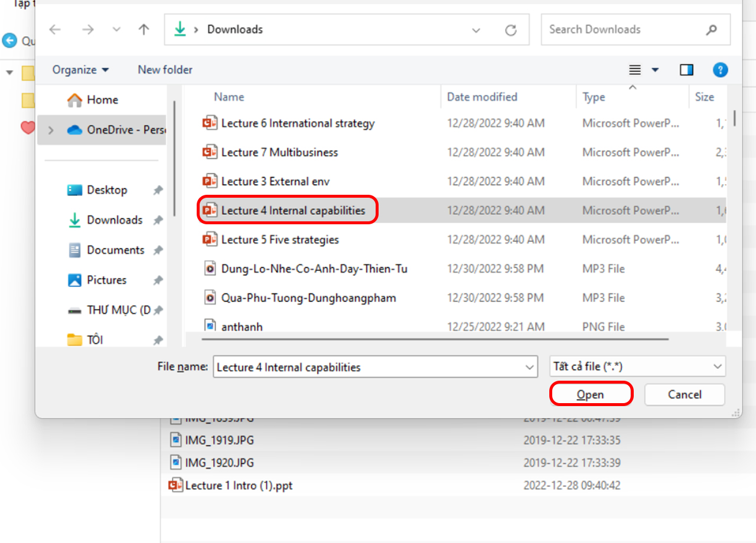Click MP3 icon of Dung-Lo-Nhe file
The height and width of the screenshot is (543, 756).
pos(210,269)
